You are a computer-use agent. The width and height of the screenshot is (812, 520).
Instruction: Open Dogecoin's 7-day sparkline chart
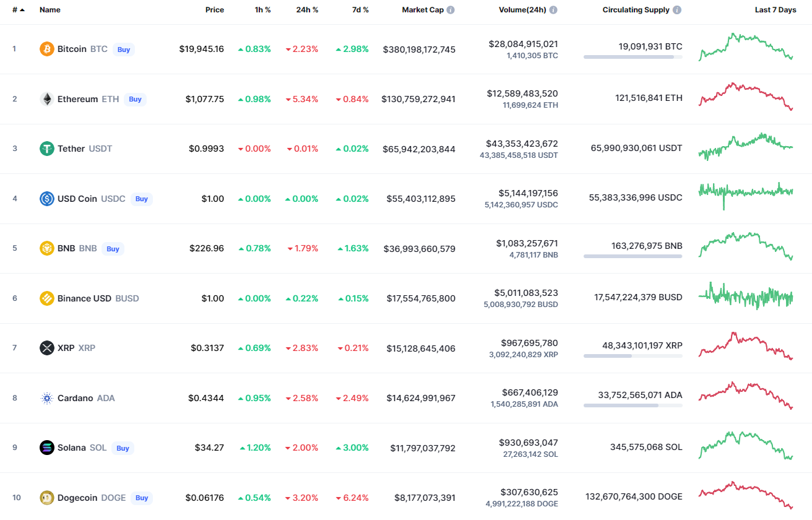746,495
